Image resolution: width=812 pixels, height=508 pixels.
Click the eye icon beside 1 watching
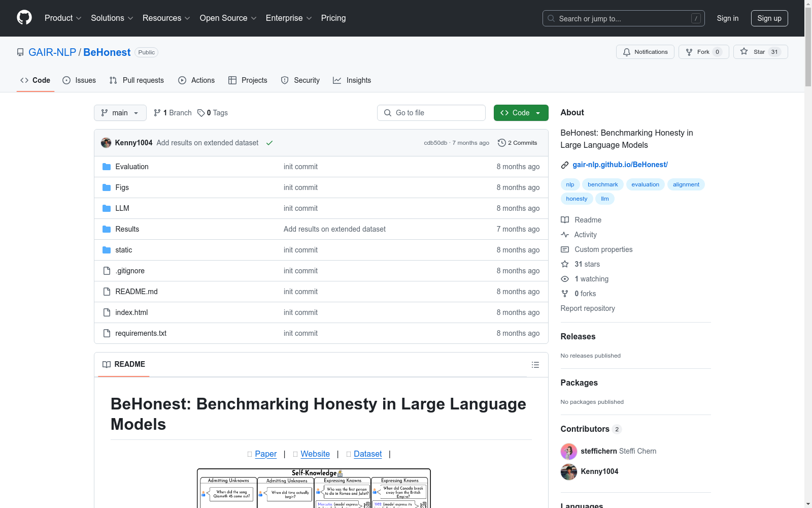click(565, 279)
